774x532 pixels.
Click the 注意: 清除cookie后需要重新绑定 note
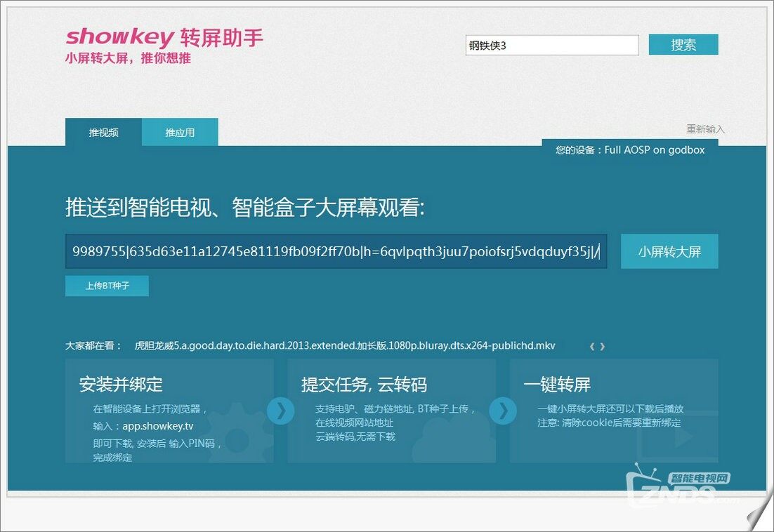point(609,423)
